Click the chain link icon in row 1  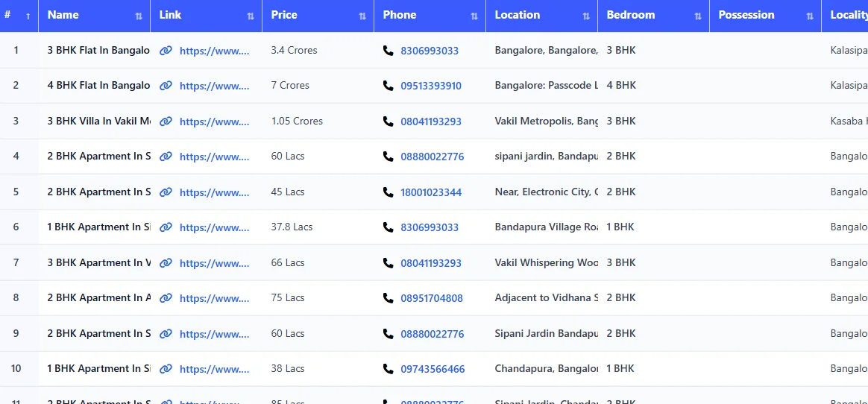166,51
